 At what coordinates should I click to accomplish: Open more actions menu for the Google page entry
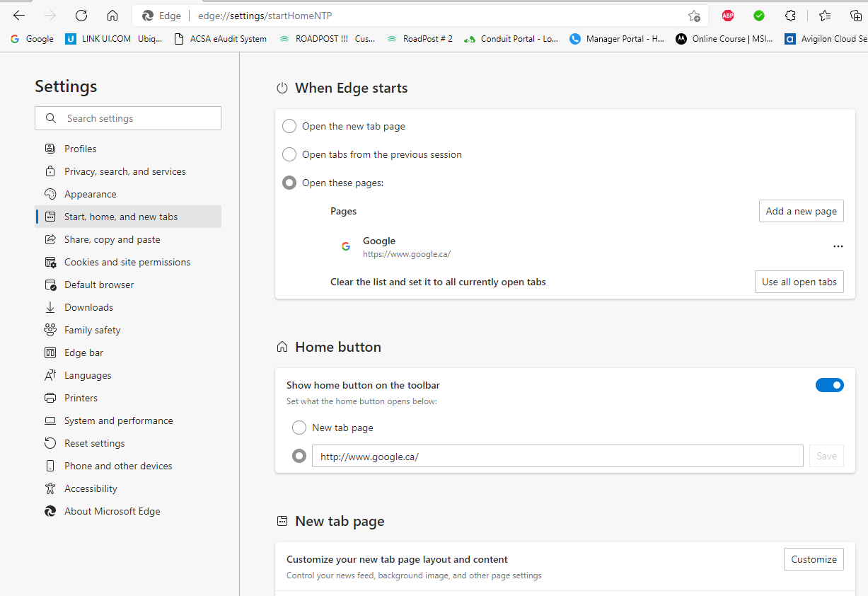click(838, 246)
